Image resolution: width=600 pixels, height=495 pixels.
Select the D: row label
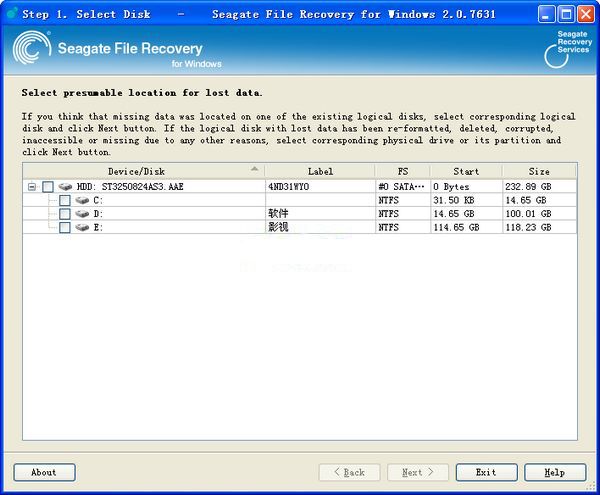click(x=98, y=214)
